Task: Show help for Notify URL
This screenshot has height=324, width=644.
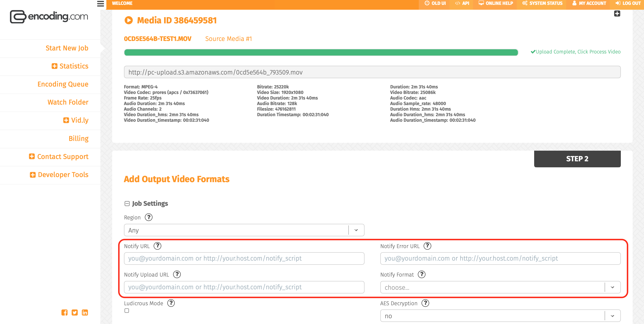Action: [158, 246]
